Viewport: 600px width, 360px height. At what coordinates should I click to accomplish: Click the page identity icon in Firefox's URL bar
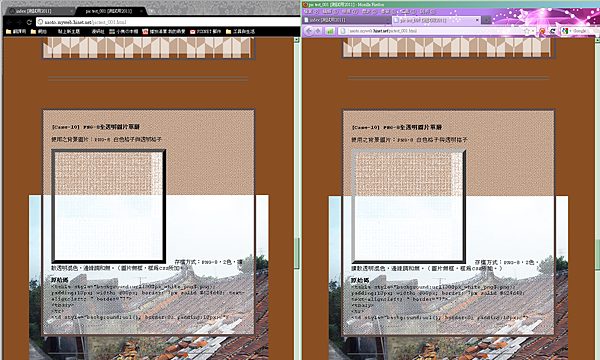click(x=342, y=31)
